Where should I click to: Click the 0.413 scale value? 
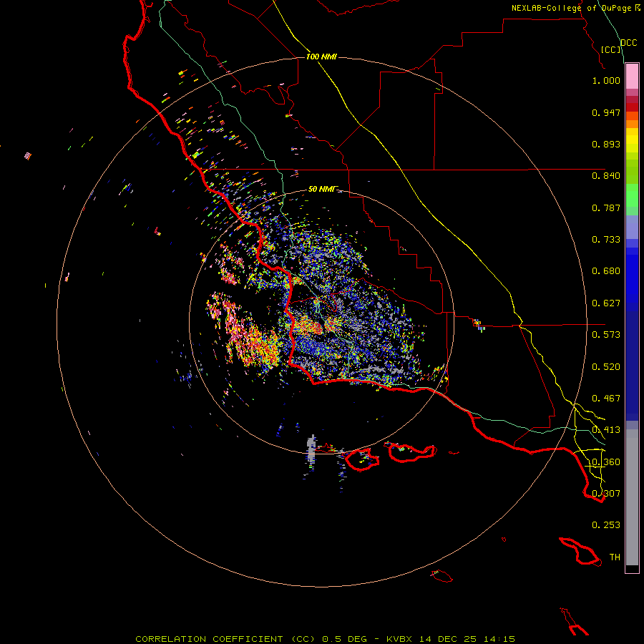pyautogui.click(x=606, y=430)
